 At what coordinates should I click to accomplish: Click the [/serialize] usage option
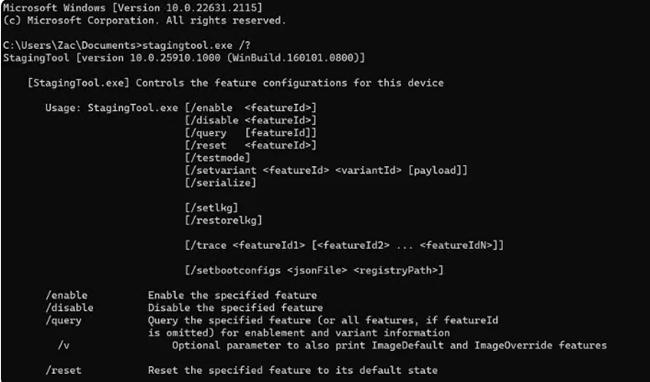point(221,183)
